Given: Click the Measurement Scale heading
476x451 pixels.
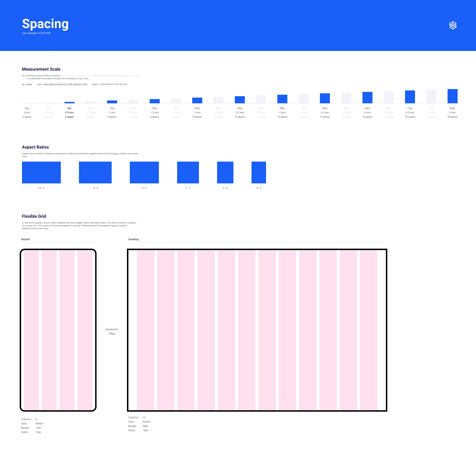Looking at the screenshot, I should [41, 69].
